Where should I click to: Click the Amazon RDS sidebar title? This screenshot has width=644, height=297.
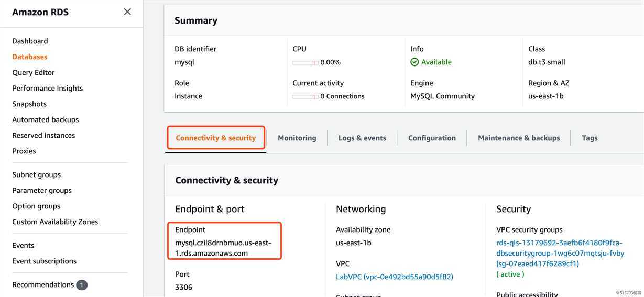tap(40, 12)
